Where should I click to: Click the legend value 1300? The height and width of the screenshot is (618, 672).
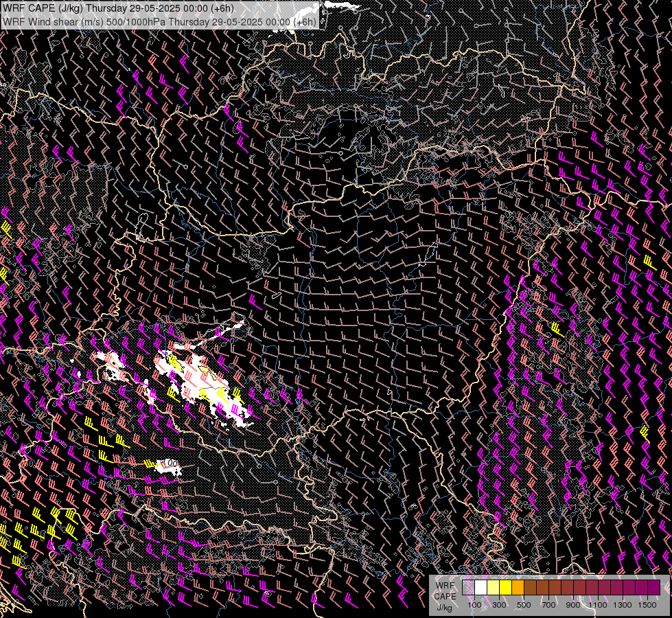[x=623, y=605]
